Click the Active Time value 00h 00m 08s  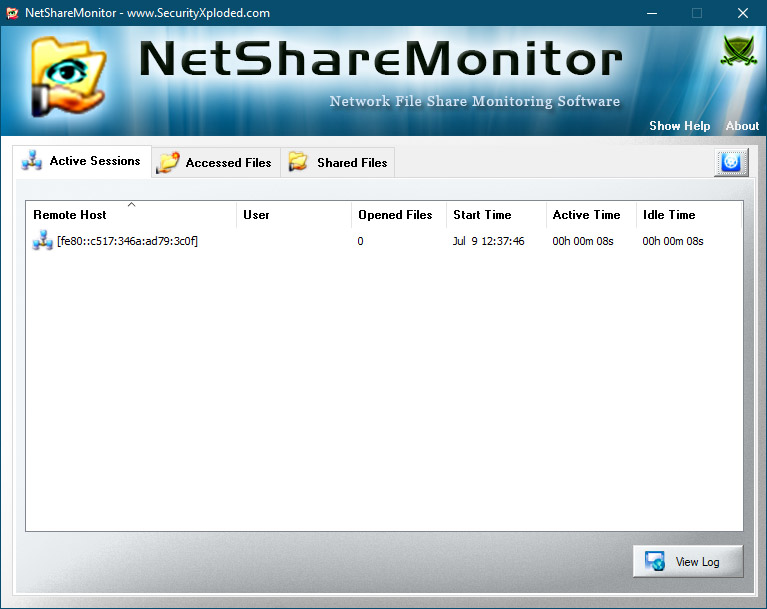click(x=583, y=241)
